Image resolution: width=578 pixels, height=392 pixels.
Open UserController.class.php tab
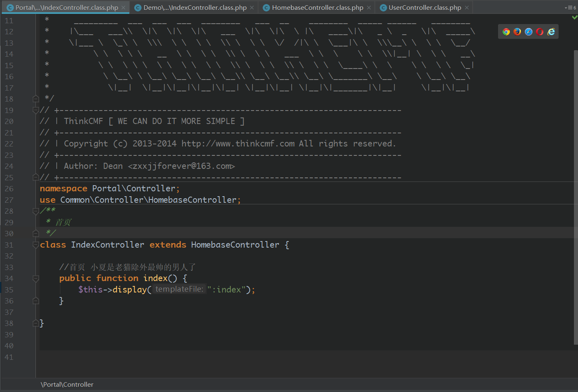[425, 8]
